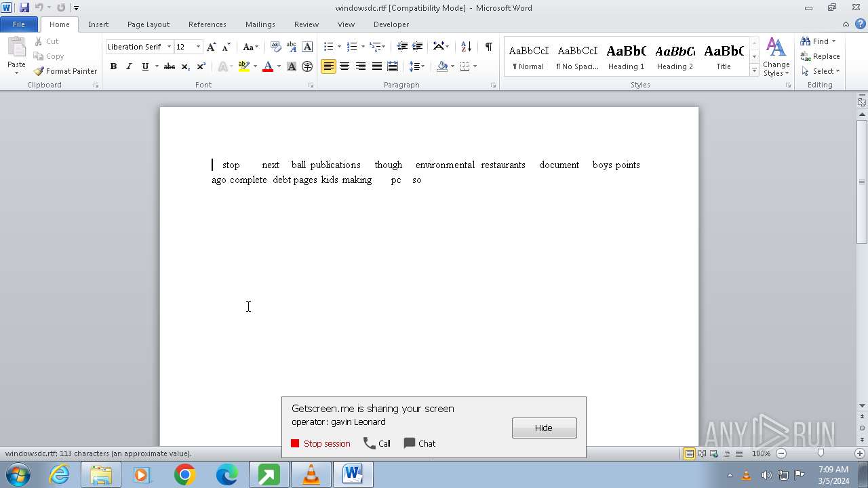Click the Clear Formatting icon
This screenshot has height=488, width=868.
[x=276, y=47]
